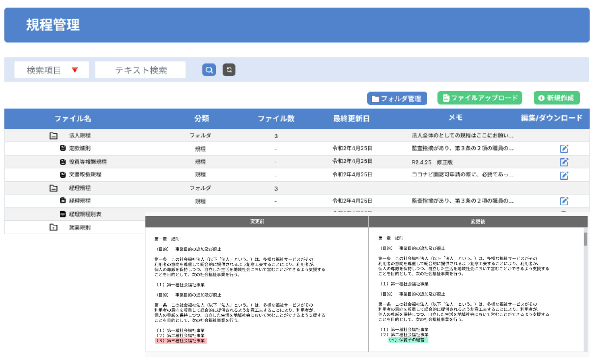Click the search magnifier icon
Image resolution: width=594 pixels, height=364 pixels.
pos(209,69)
